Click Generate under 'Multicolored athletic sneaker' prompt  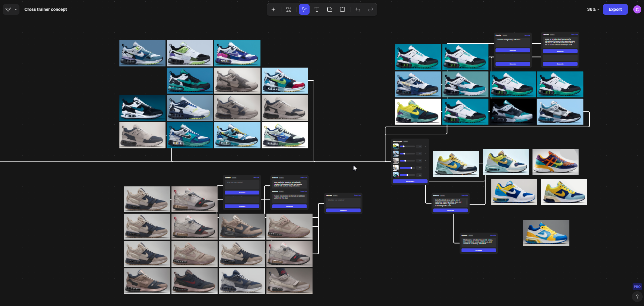pyautogui.click(x=479, y=250)
